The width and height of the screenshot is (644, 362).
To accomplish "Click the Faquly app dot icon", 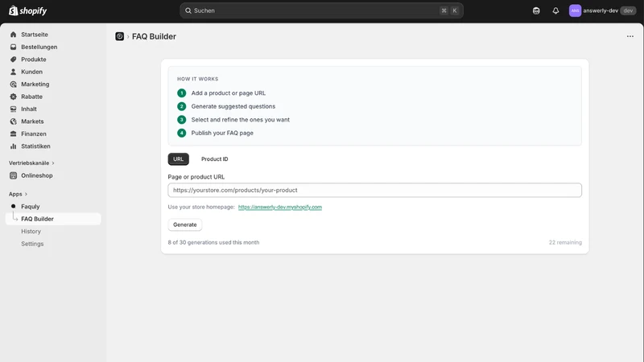I will (13, 207).
